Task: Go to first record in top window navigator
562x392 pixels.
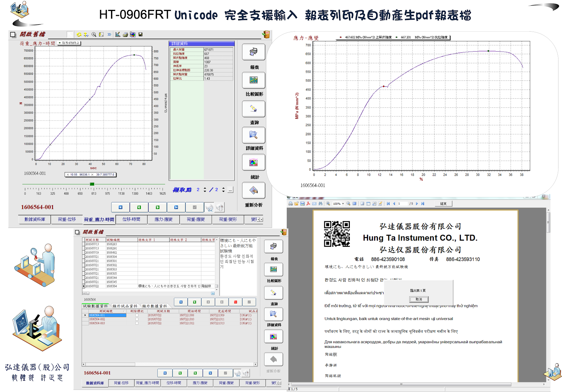Action: pyautogui.click(x=120, y=207)
